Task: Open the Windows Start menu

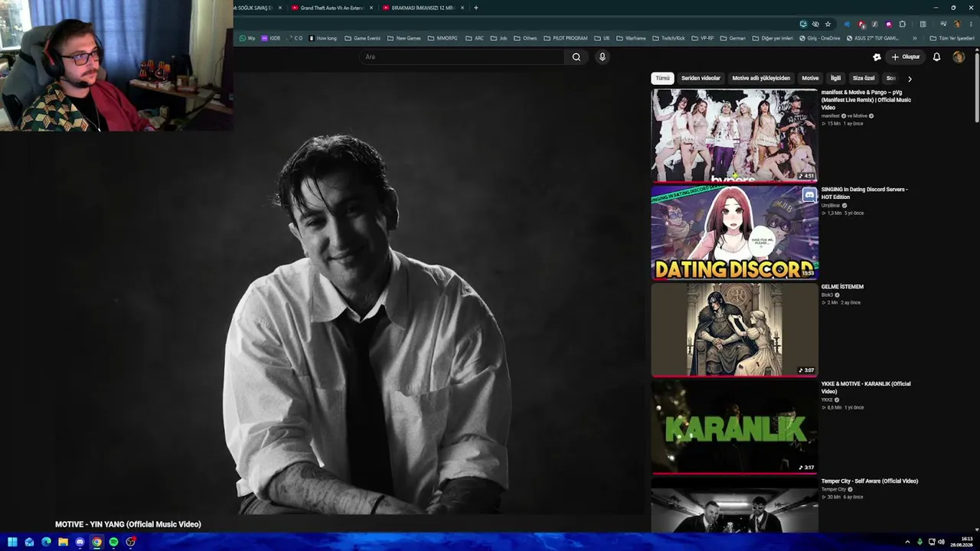Action: [12, 542]
